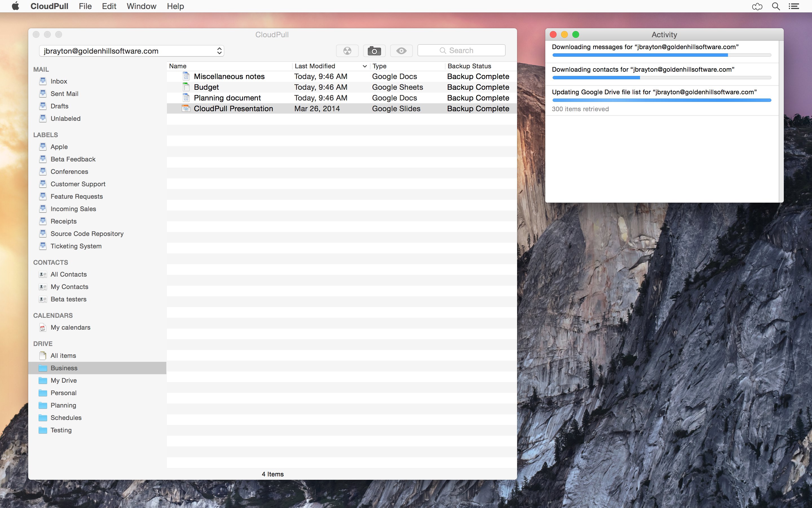Image resolution: width=812 pixels, height=508 pixels.
Task: Click the Personal folder icon
Action: point(43,393)
